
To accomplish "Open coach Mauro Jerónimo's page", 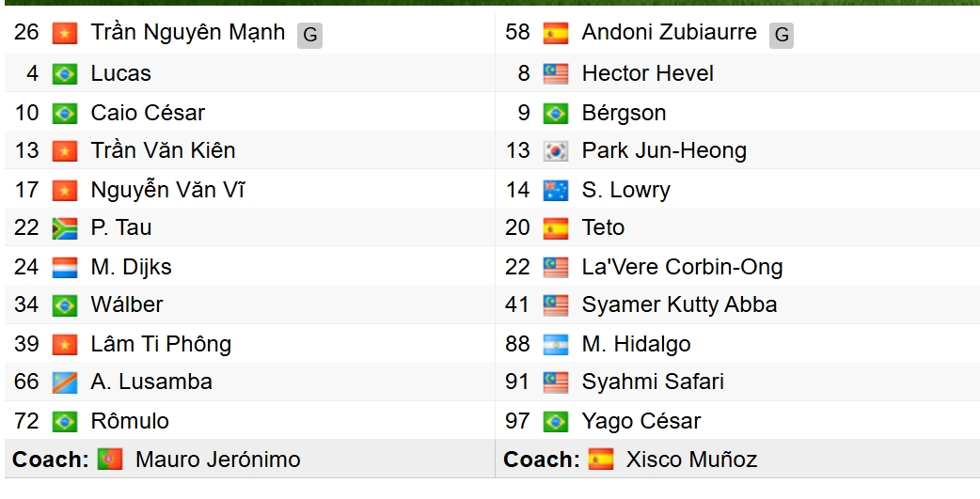I will click(x=218, y=460).
